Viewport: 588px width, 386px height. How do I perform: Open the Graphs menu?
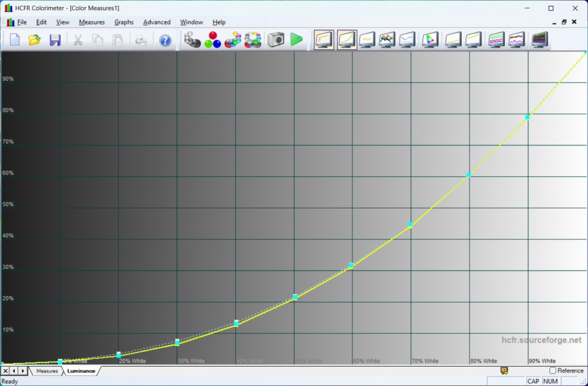click(124, 22)
